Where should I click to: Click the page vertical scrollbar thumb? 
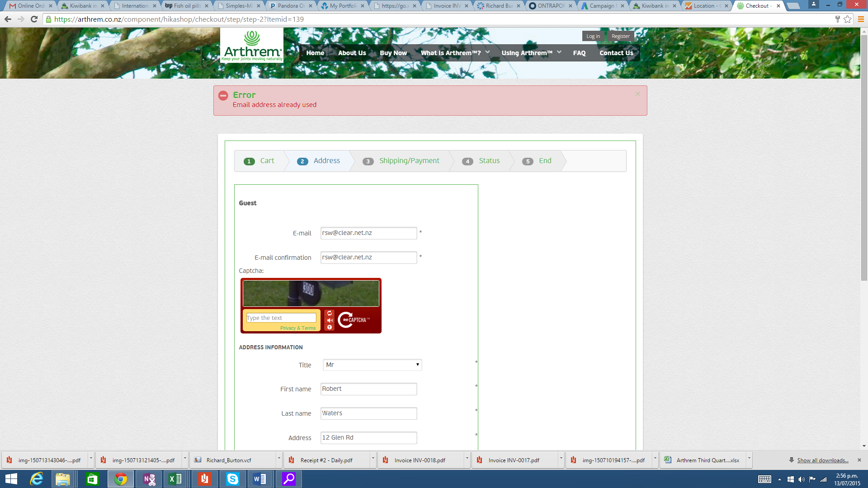[864, 158]
